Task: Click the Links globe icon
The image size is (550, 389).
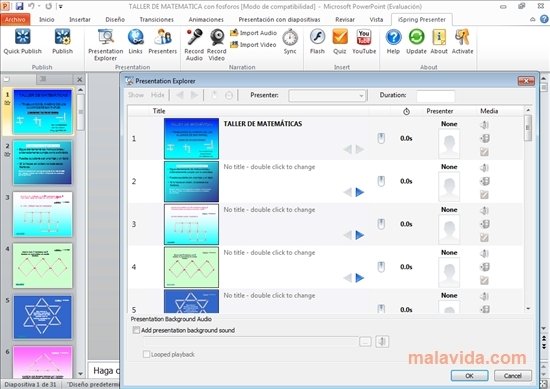Action: click(x=135, y=36)
